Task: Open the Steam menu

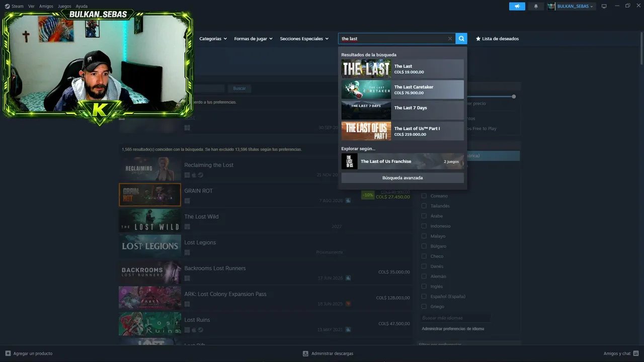Action: click(x=17, y=6)
